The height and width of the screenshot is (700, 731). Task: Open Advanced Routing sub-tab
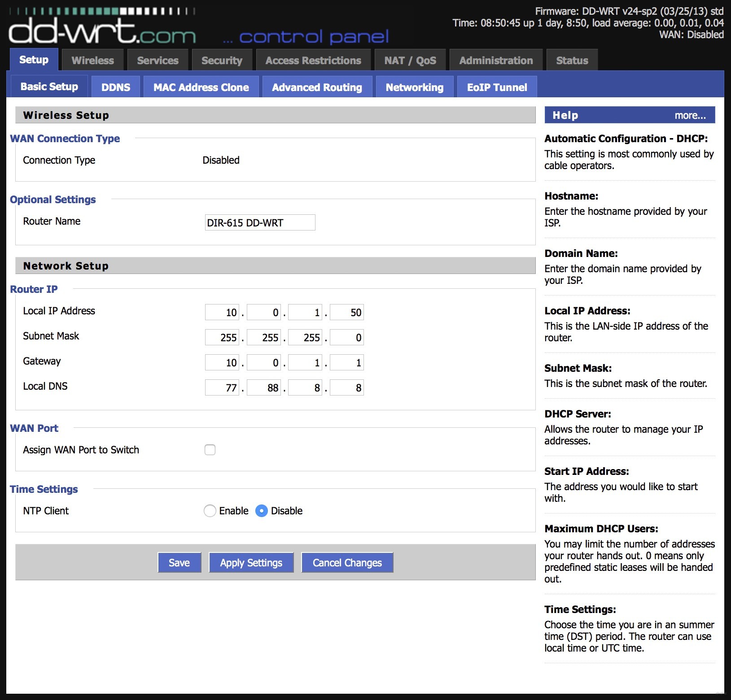[x=317, y=87]
